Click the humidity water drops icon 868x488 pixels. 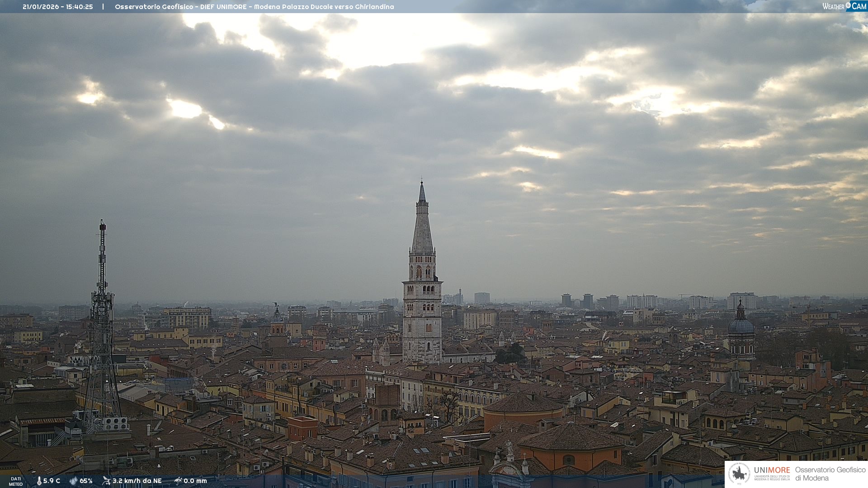(73, 481)
